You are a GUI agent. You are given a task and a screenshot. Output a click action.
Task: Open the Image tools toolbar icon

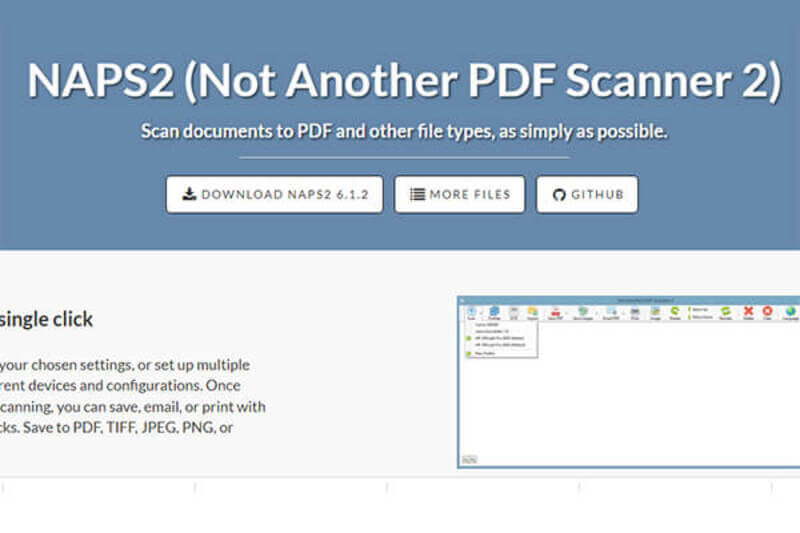pos(656,313)
